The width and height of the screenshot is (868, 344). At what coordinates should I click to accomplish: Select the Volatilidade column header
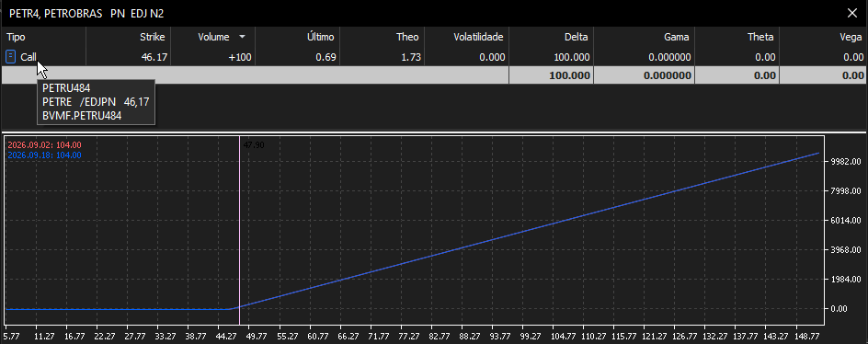tap(478, 37)
